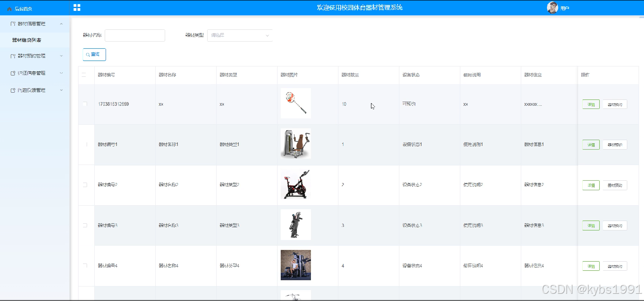This screenshot has height=301, width=644.
Task: Click 详情 for 器材编号4 row
Action: click(591, 266)
